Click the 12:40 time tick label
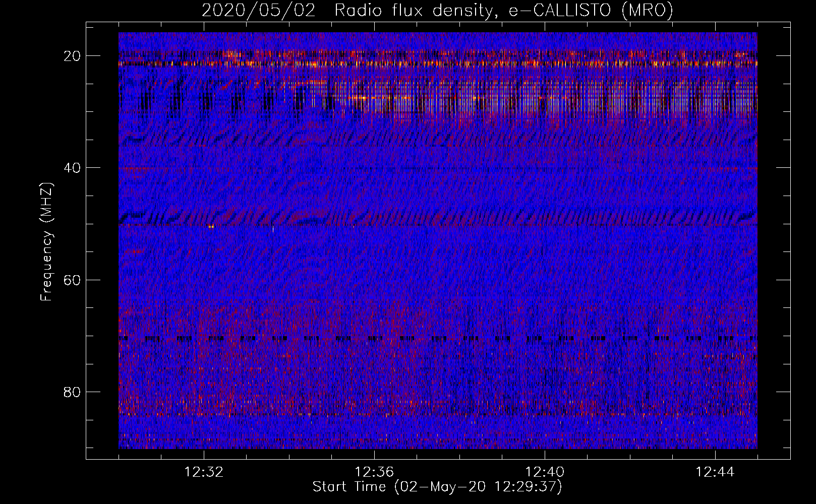This screenshot has height=504, width=816. click(545, 472)
